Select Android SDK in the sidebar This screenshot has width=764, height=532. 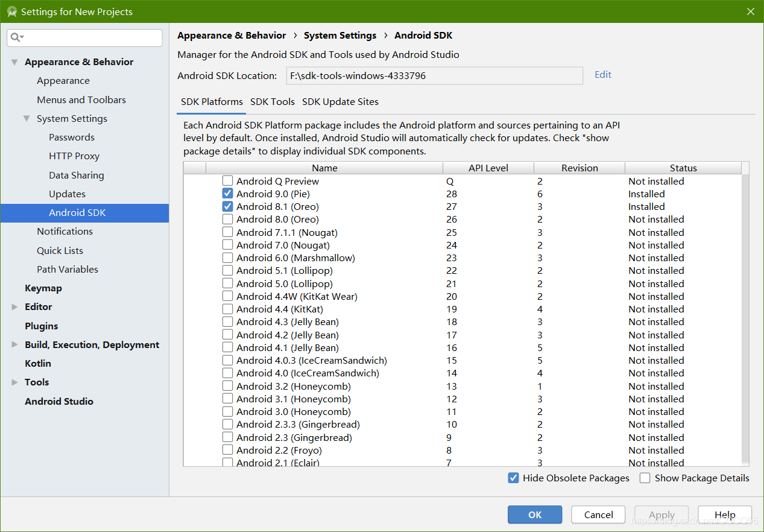84,213
